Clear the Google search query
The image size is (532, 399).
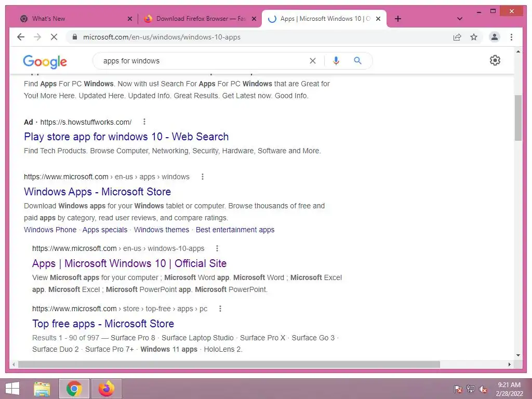point(312,61)
